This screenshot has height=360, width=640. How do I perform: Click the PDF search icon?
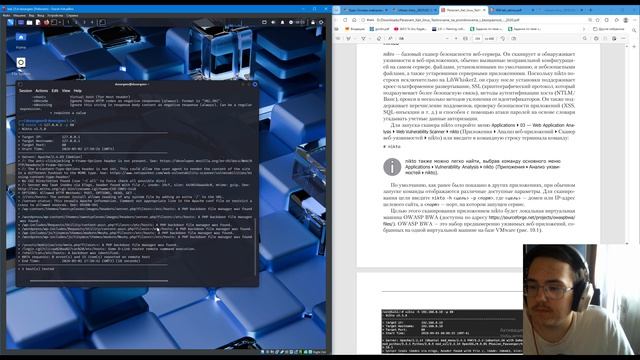pyautogui.click(x=584, y=38)
